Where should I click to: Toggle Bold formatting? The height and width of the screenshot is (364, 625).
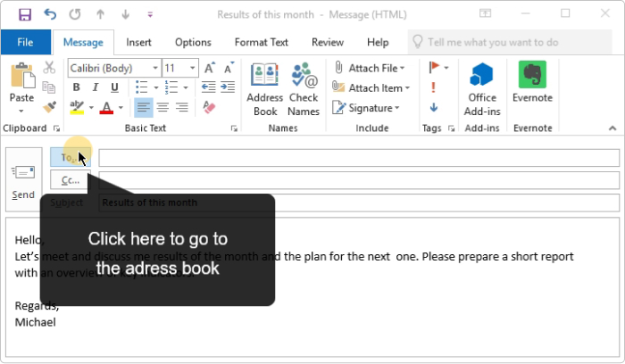tap(76, 87)
